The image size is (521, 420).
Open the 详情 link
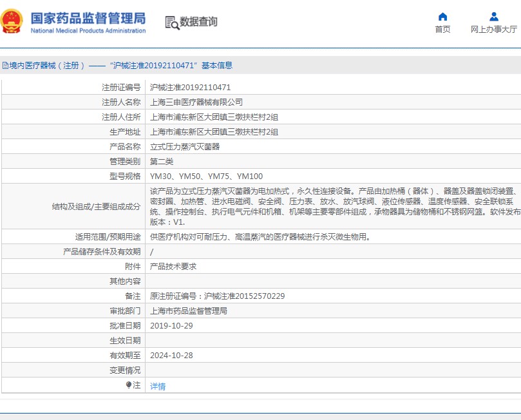[x=158, y=386]
